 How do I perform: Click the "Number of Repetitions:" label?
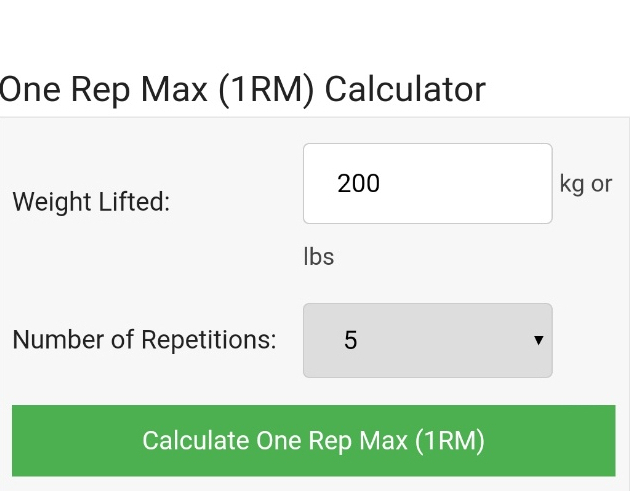144,340
